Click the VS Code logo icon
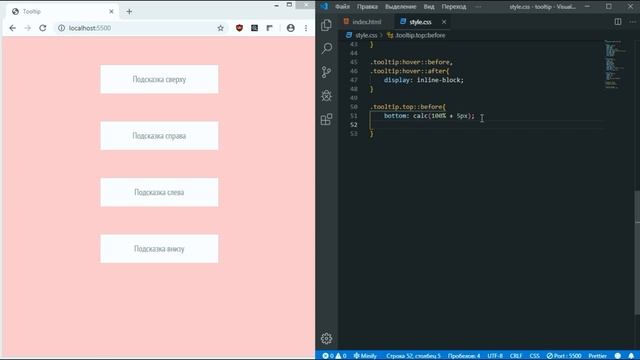 324,6
